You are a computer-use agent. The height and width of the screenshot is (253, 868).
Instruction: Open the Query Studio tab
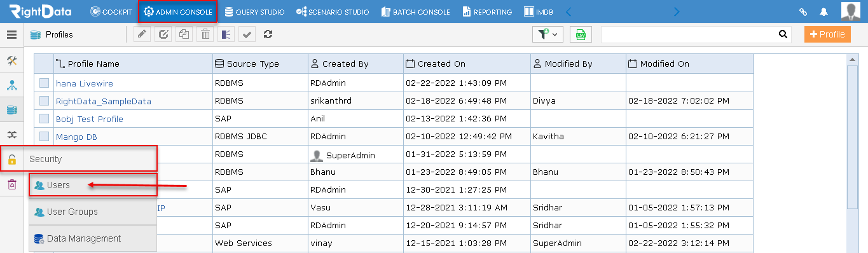tap(254, 12)
